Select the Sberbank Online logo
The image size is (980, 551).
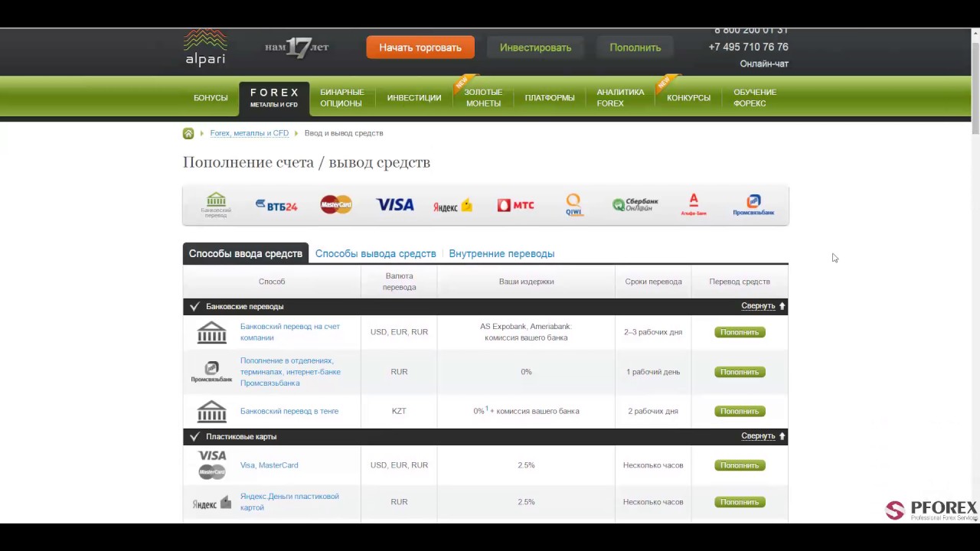click(x=635, y=204)
